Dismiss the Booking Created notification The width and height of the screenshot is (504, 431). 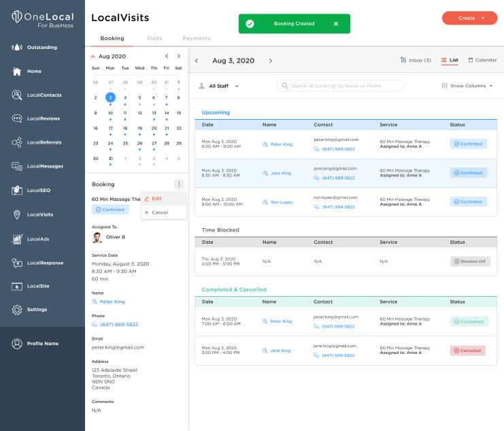tap(336, 24)
